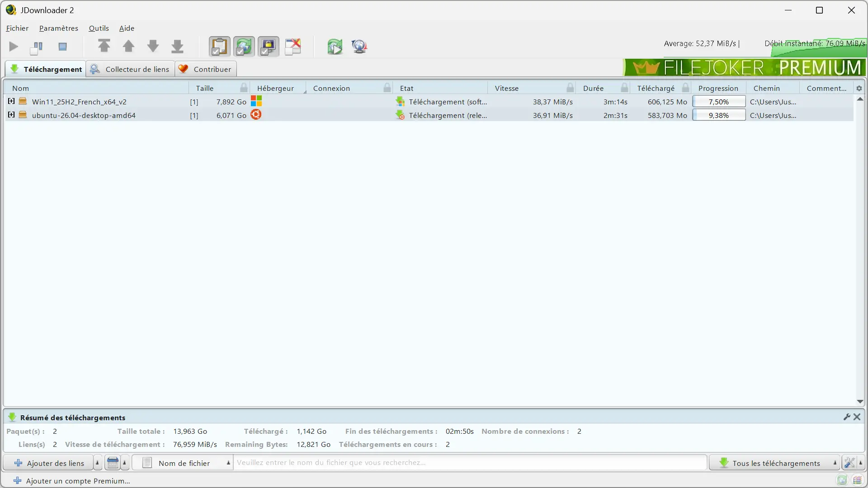The width and height of the screenshot is (868, 488).
Task: Click the Microsoft hoster icon
Action: tap(256, 101)
